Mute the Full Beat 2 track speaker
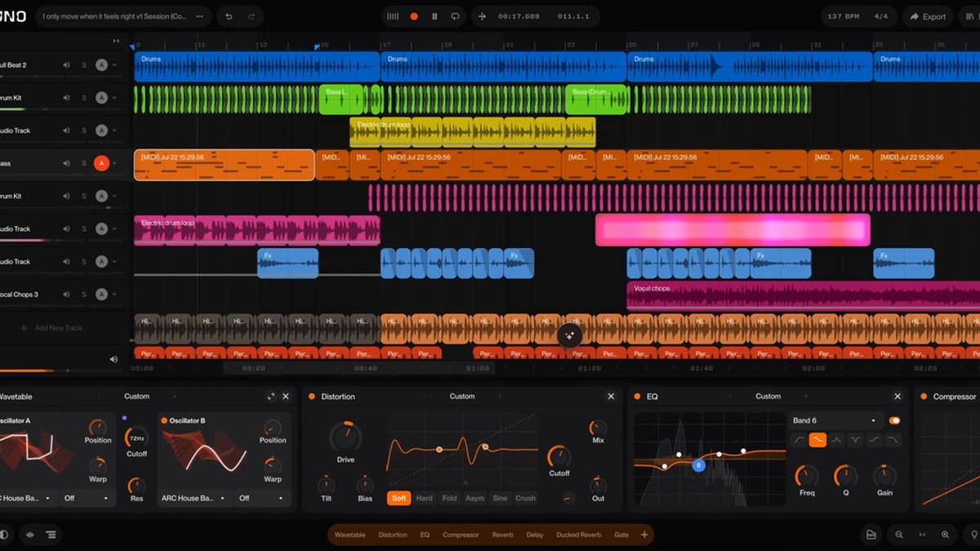The height and width of the screenshot is (551, 980). pos(67,64)
